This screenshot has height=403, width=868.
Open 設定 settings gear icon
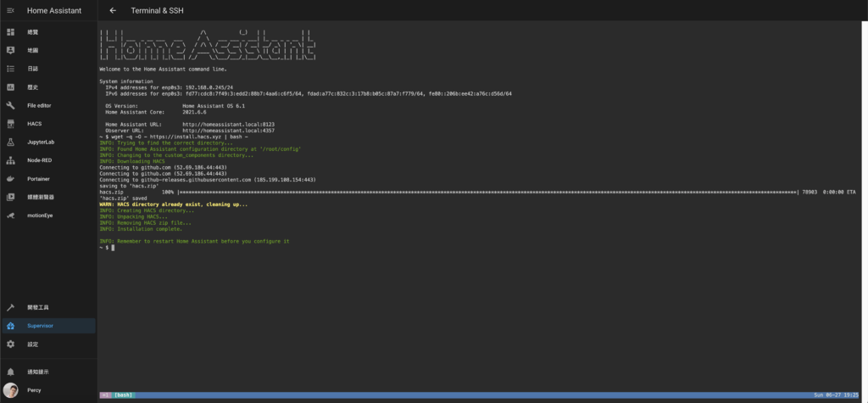coord(10,344)
